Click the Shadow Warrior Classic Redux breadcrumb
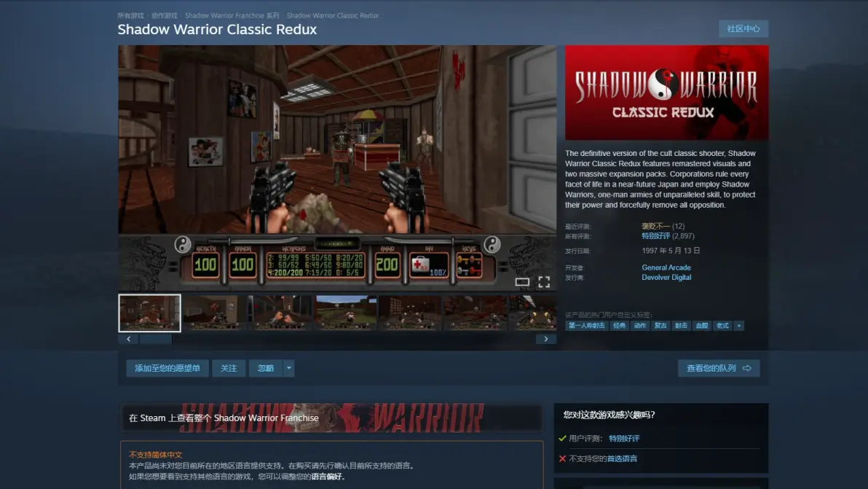This screenshot has width=868, height=489. tap(333, 15)
